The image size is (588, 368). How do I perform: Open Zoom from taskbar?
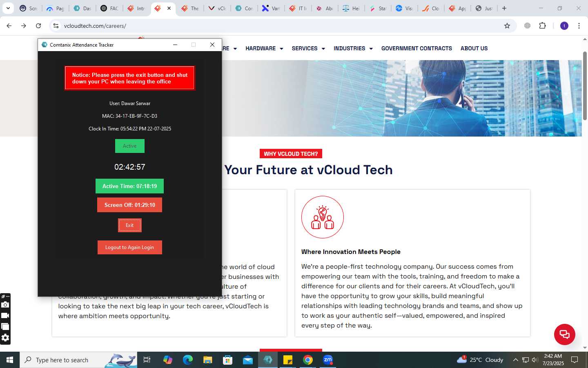point(328,360)
